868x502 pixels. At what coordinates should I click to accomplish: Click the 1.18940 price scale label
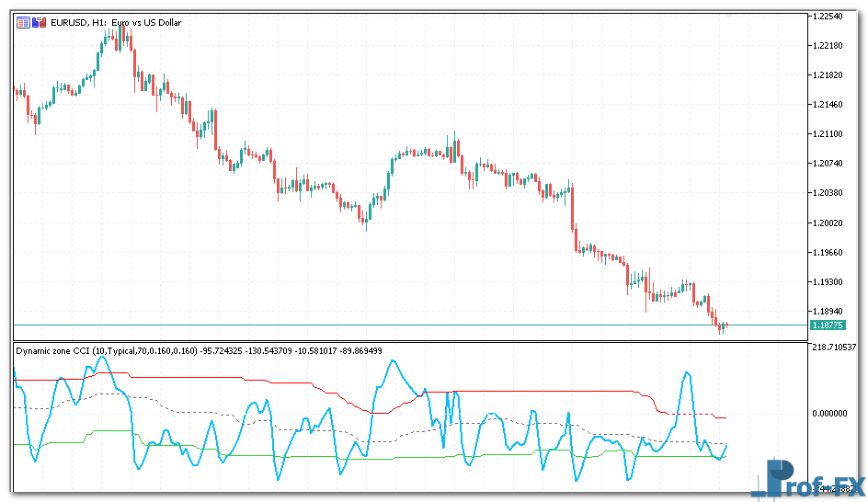point(828,311)
